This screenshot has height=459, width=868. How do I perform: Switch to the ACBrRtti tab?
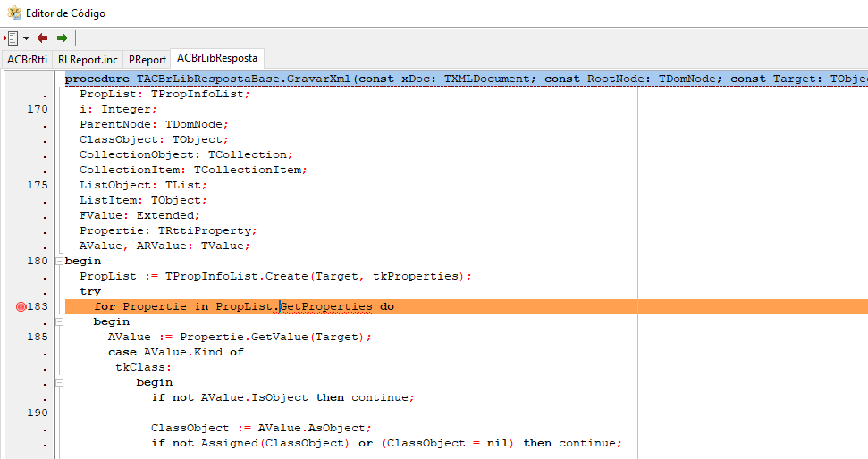click(x=27, y=59)
